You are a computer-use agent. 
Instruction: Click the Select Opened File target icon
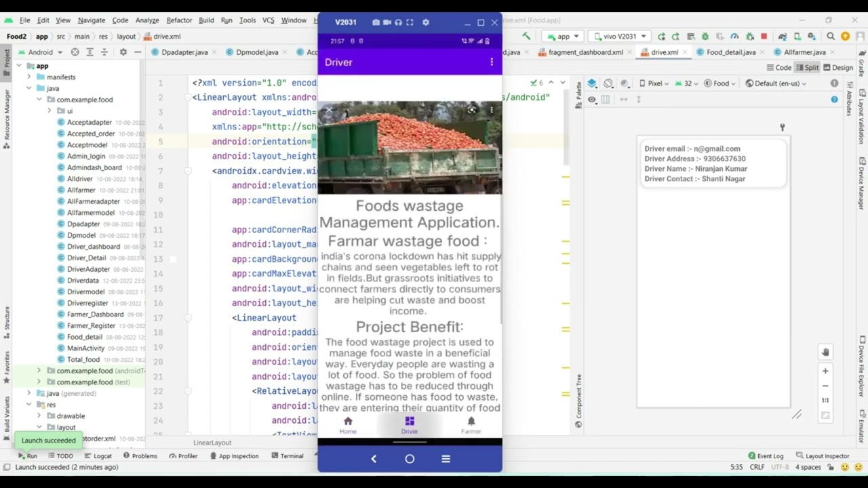coord(75,52)
